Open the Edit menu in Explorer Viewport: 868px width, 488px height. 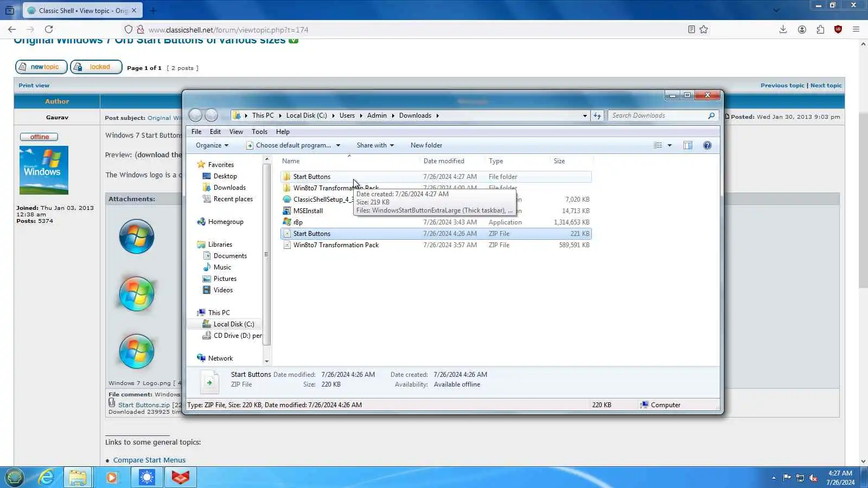215,132
